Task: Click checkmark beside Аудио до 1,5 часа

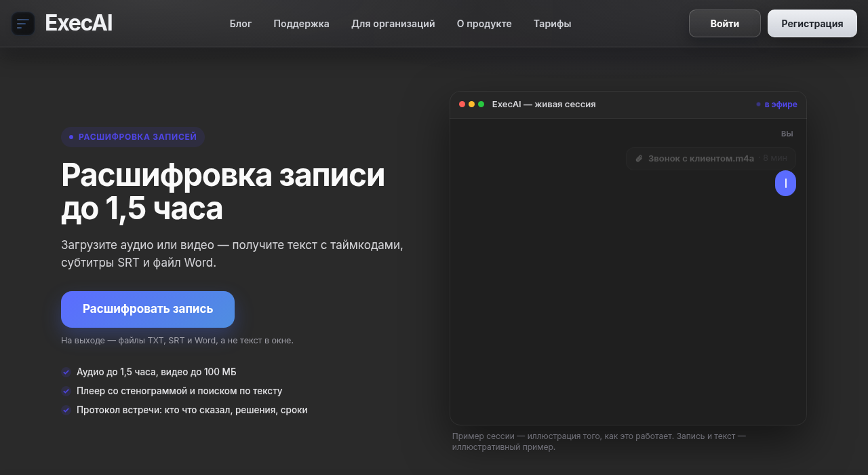Action: [66, 372]
